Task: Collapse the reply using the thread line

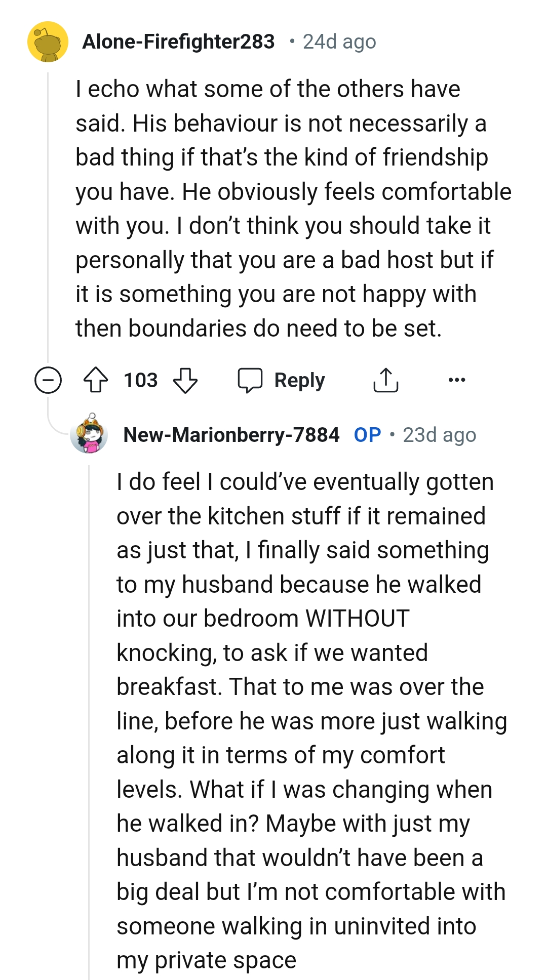Action: 89,709
